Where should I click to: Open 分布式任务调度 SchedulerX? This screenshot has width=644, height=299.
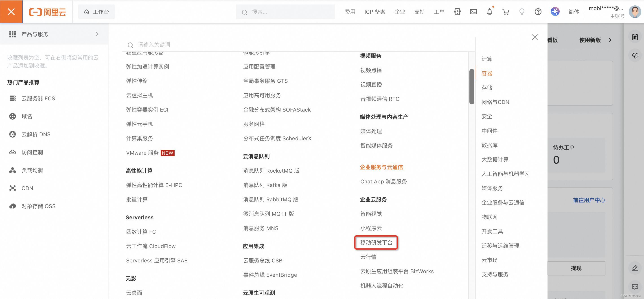click(277, 138)
